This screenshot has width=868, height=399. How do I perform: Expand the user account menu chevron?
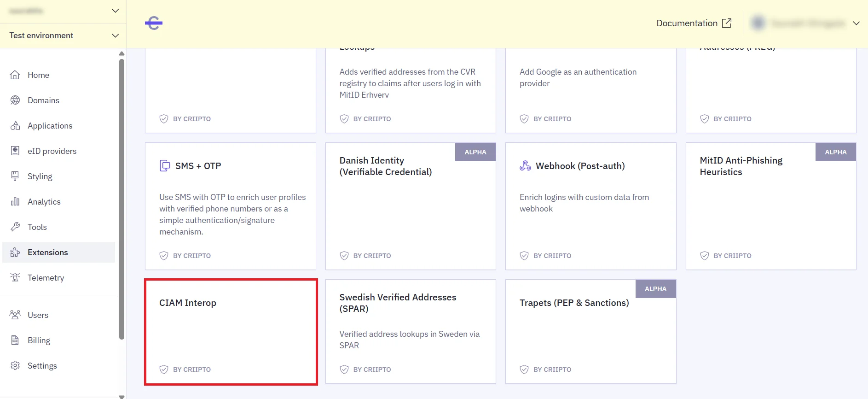click(856, 23)
